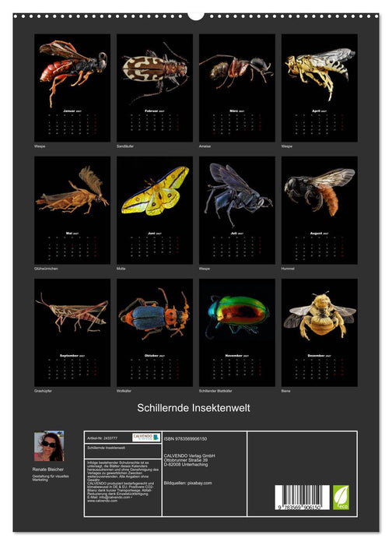
Task: Click the green eco leaf logo
Action: 341,498
